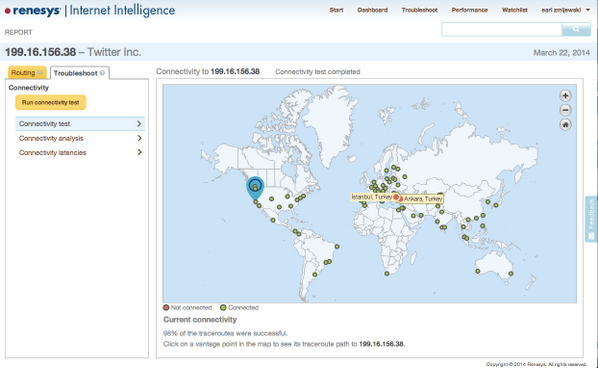Expand Connectivity test chevron
The height and width of the screenshot is (368, 598).
[x=139, y=124]
